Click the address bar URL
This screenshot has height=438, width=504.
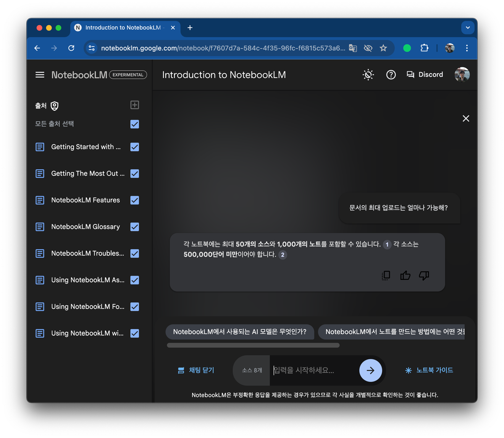pyautogui.click(x=223, y=48)
